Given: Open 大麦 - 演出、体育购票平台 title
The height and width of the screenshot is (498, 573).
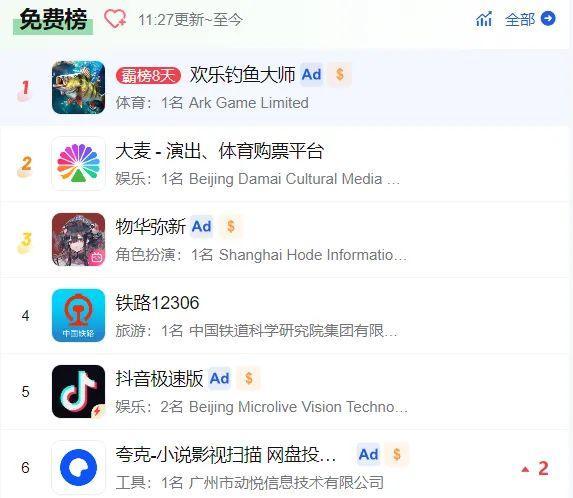Looking at the screenshot, I should 219,151.
